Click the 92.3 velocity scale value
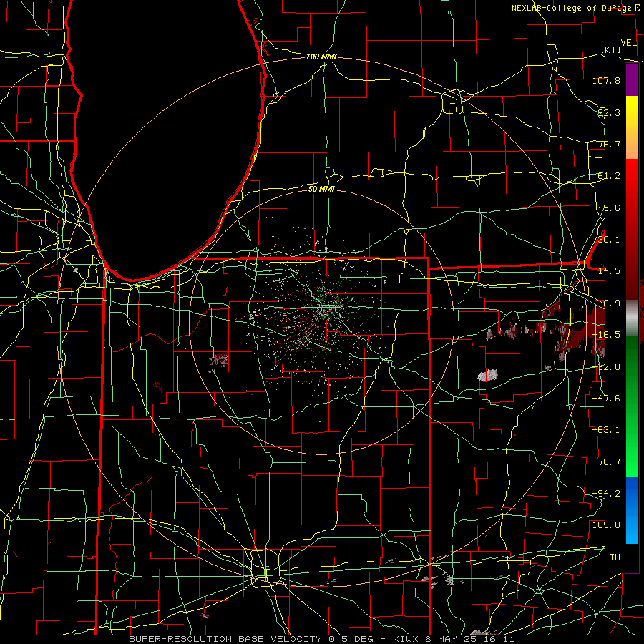 point(609,112)
